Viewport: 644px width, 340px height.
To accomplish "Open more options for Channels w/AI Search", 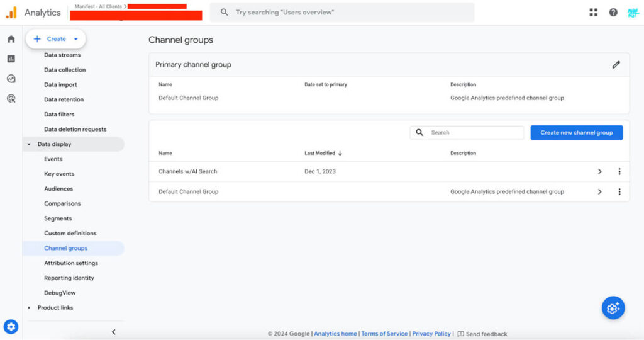I will point(619,171).
